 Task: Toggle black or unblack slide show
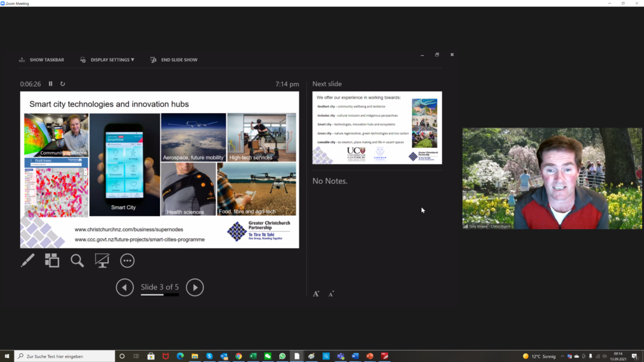(x=102, y=260)
